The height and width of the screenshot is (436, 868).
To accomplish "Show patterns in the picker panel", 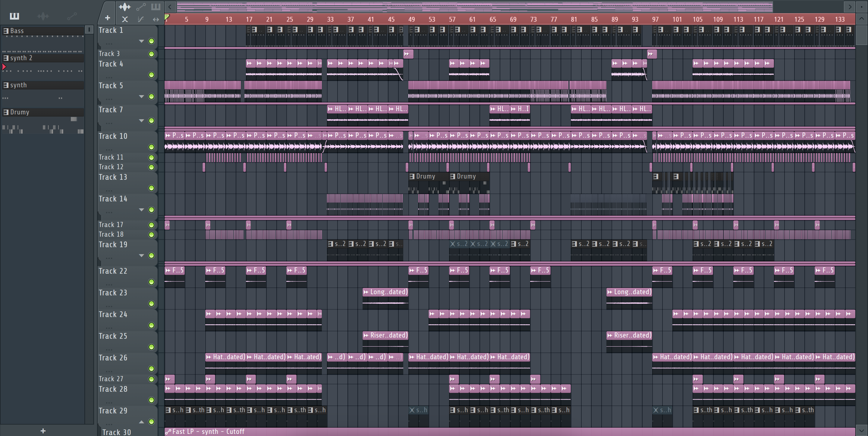I will click(x=14, y=16).
